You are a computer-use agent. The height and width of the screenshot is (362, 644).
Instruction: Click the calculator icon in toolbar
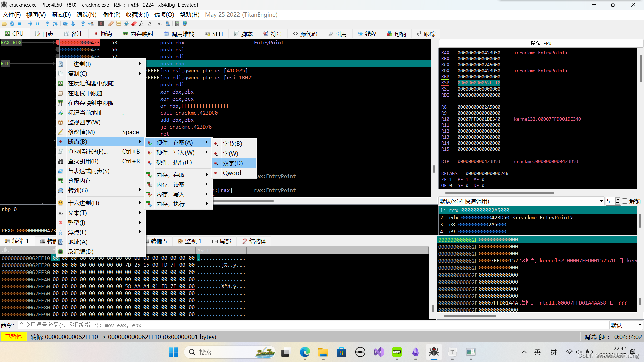click(177, 24)
